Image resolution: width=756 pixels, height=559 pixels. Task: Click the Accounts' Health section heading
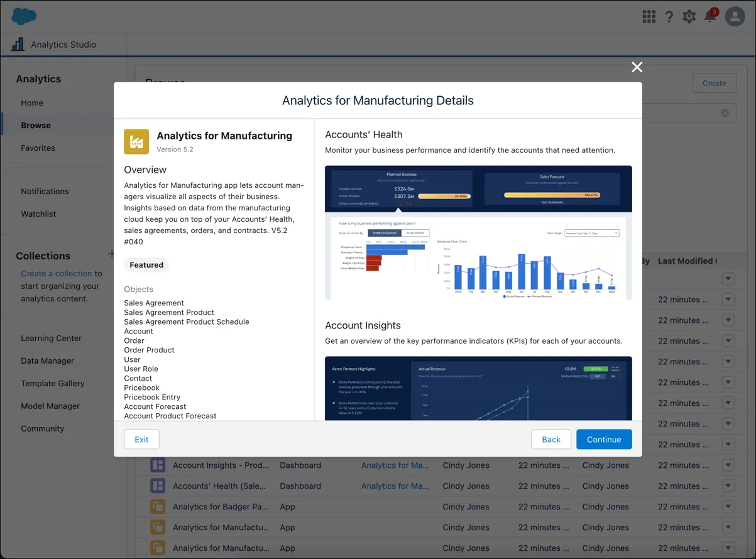tap(364, 134)
